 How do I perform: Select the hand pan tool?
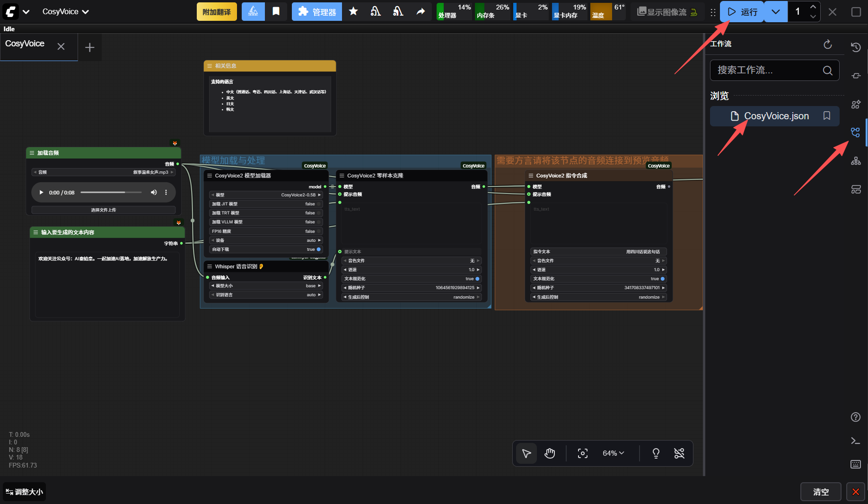point(549,453)
